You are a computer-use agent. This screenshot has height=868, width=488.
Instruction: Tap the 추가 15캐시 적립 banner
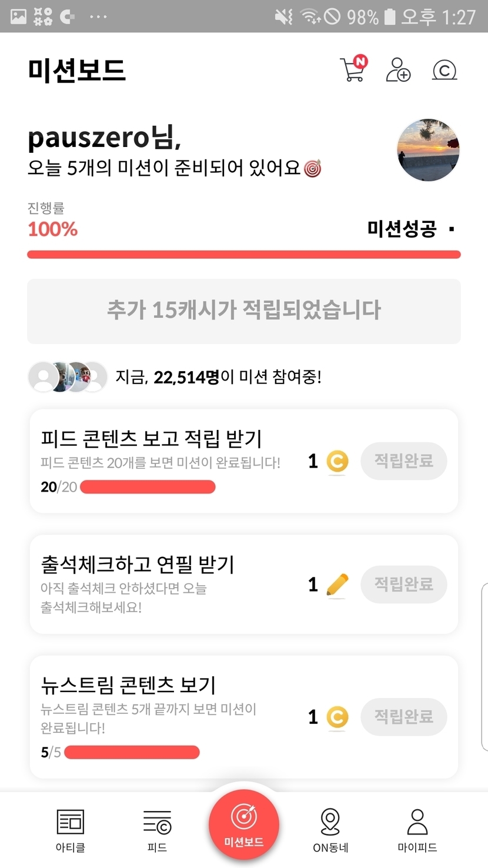click(x=243, y=311)
